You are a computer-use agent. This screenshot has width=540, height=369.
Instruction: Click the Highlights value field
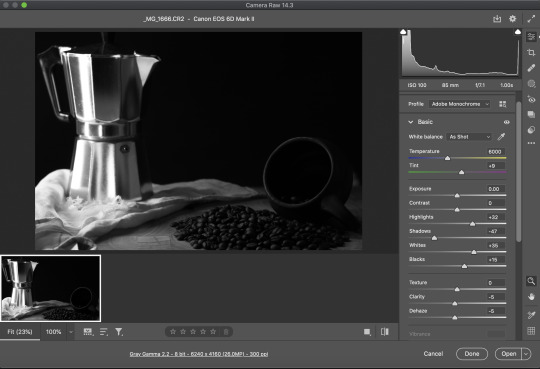click(x=496, y=217)
